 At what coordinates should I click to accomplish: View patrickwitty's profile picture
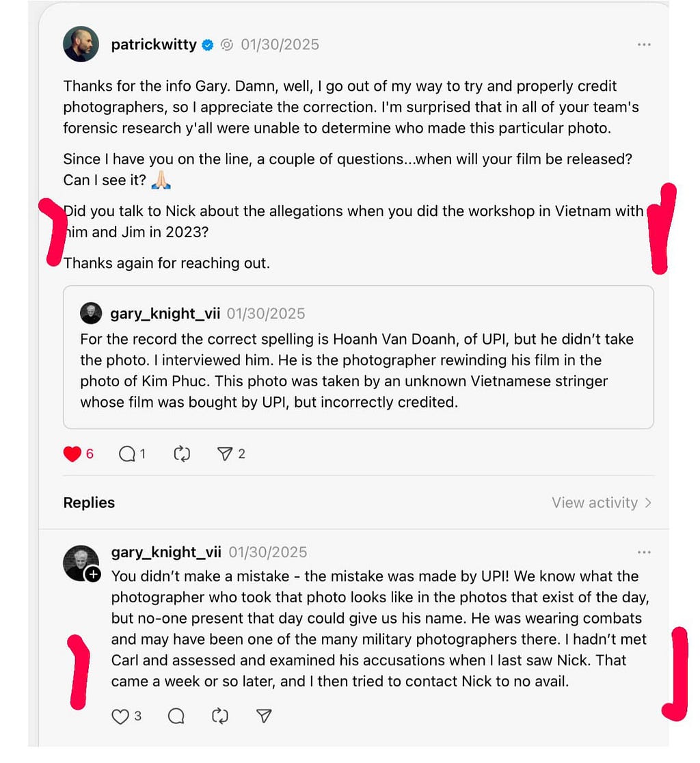pos(81,44)
